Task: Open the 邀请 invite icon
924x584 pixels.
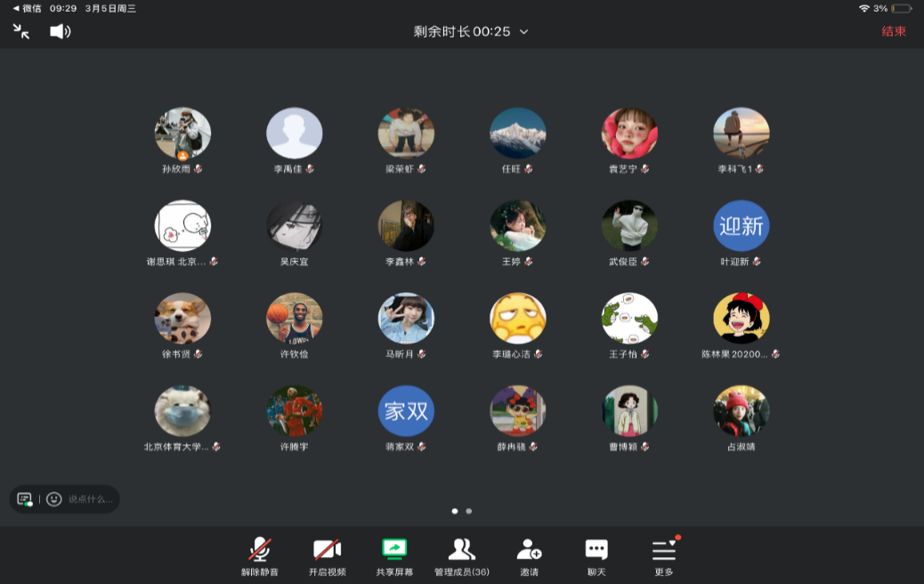Action: coord(529,550)
